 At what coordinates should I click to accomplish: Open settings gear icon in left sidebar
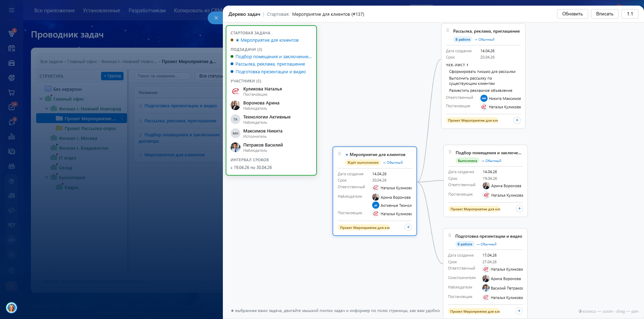pos(12,271)
